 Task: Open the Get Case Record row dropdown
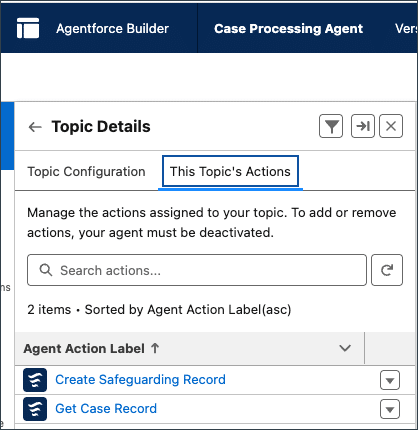click(390, 409)
